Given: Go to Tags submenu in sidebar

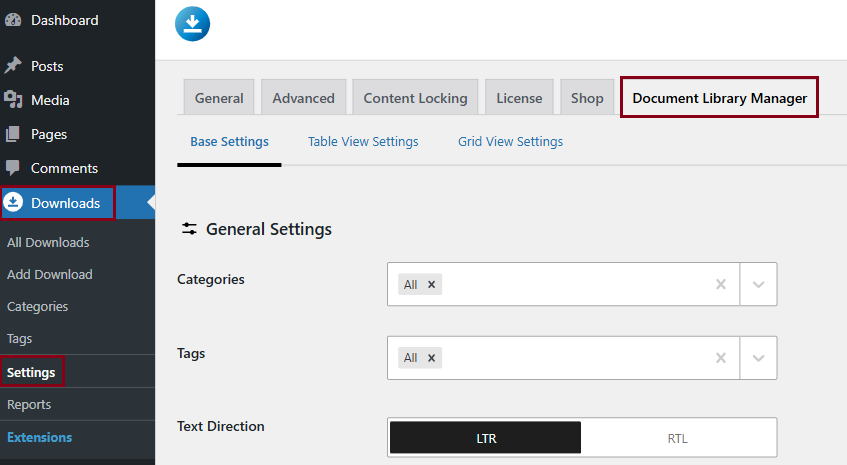Looking at the screenshot, I should pyautogui.click(x=19, y=339).
